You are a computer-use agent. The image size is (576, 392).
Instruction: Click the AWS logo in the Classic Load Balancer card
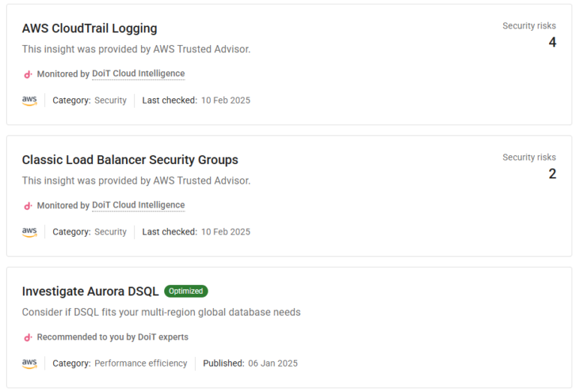click(29, 232)
